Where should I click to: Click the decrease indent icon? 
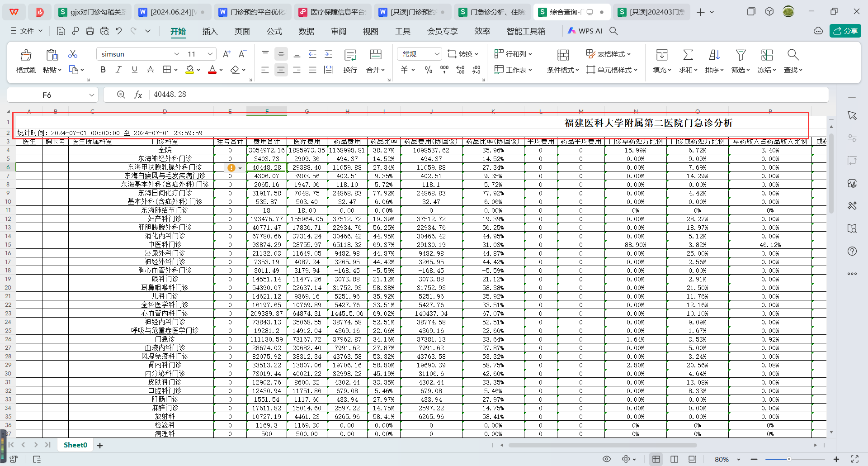(312, 54)
